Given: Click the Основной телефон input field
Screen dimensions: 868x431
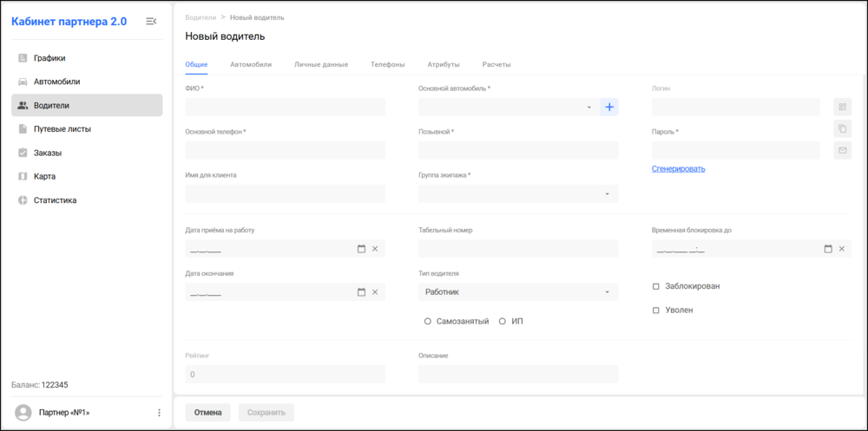Looking at the screenshot, I should (285, 151).
